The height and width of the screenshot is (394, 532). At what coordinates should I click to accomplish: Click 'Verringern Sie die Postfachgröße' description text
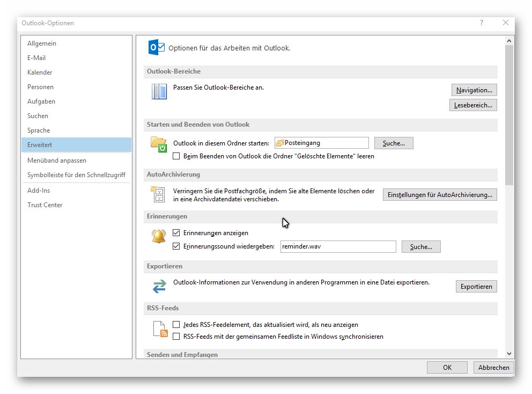(274, 195)
